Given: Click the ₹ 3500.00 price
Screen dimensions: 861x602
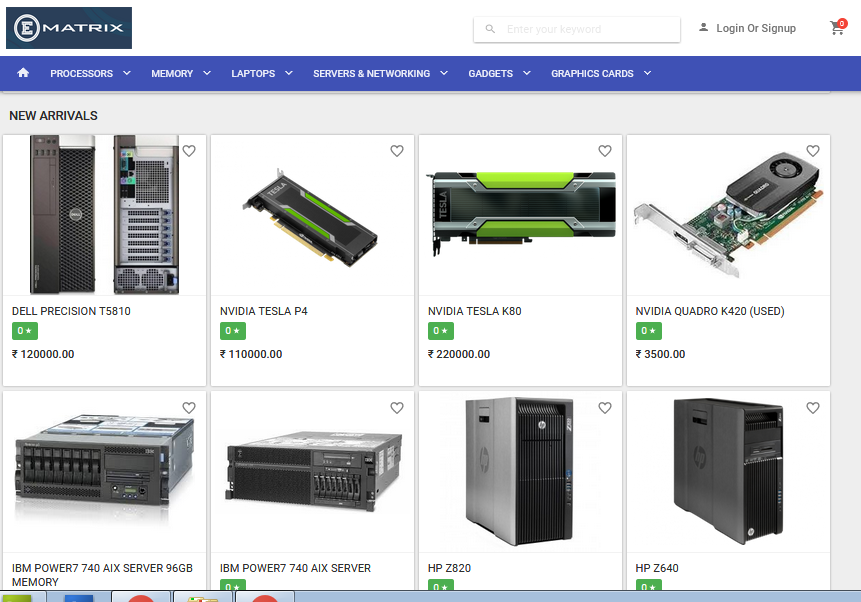Looking at the screenshot, I should (x=661, y=354).
